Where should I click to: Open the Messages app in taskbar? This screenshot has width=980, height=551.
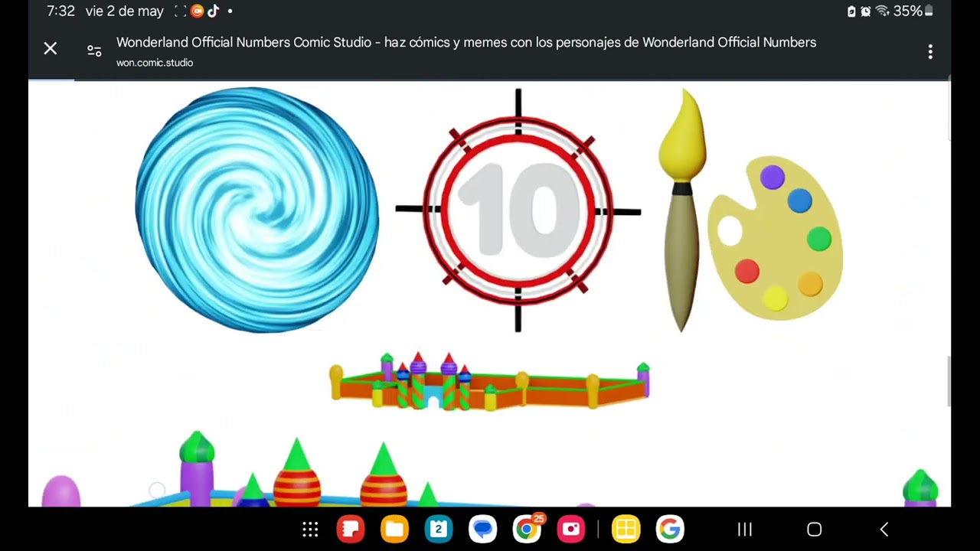tap(482, 529)
